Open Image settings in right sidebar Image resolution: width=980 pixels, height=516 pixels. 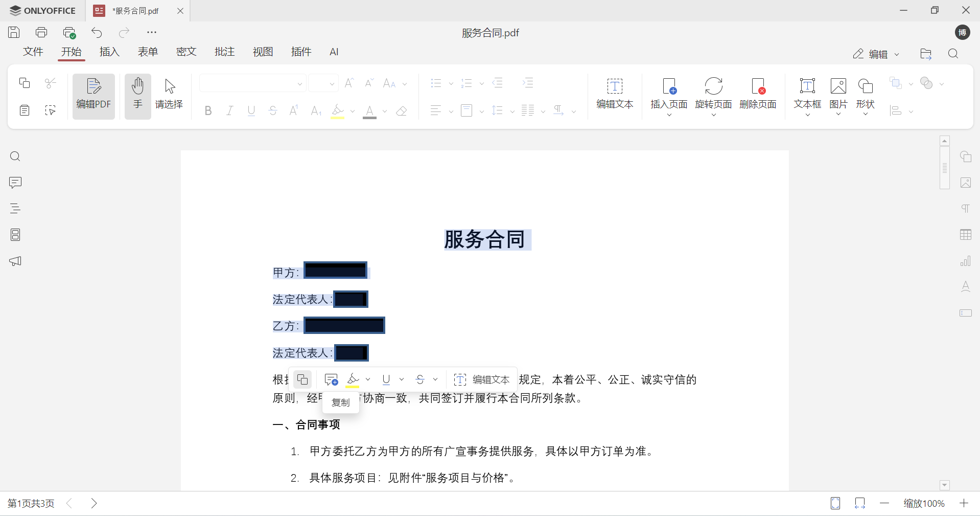(966, 183)
